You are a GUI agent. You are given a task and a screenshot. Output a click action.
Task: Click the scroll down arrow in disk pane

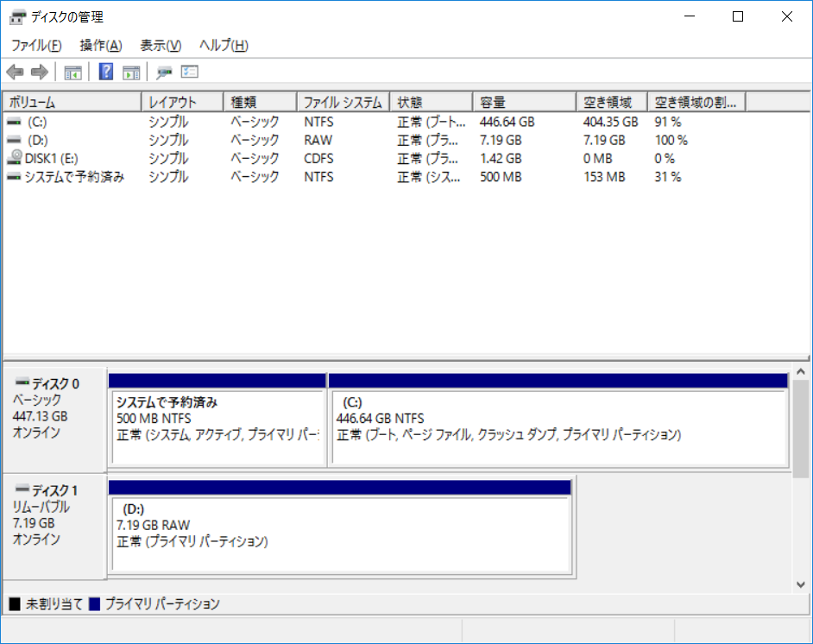coord(801,584)
